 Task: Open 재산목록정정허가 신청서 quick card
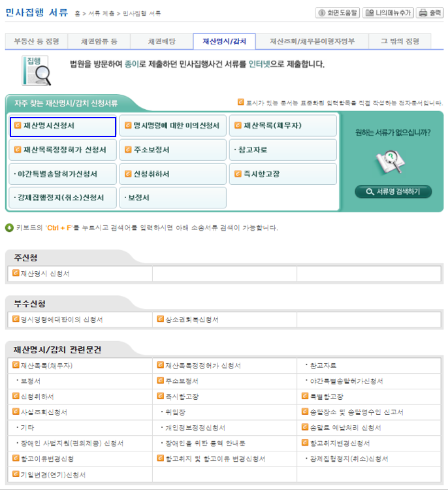[x=63, y=150]
